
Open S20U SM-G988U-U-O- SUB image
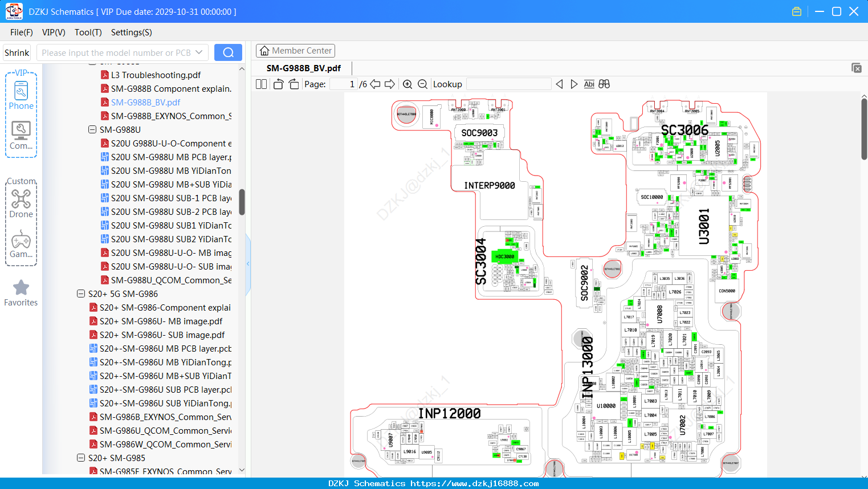(171, 266)
